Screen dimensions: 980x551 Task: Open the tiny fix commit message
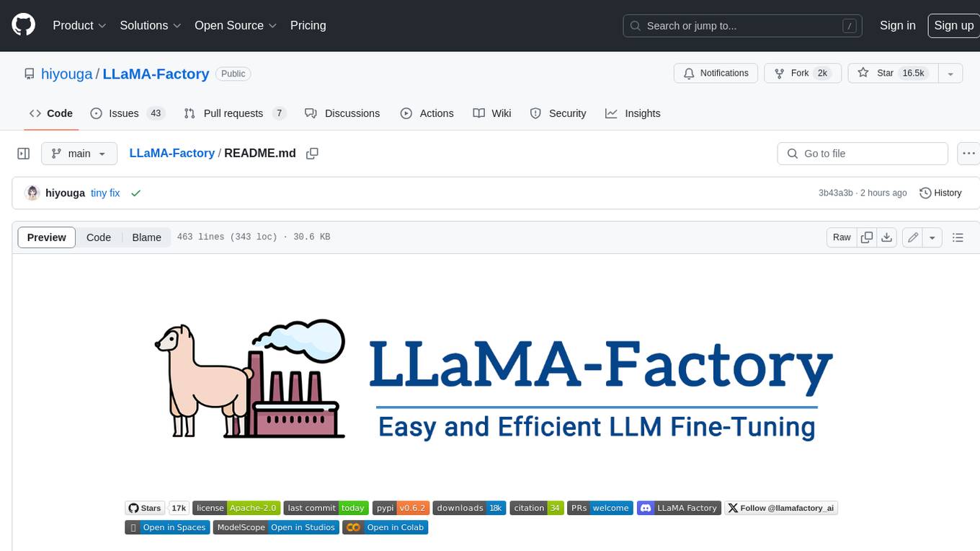[105, 193]
